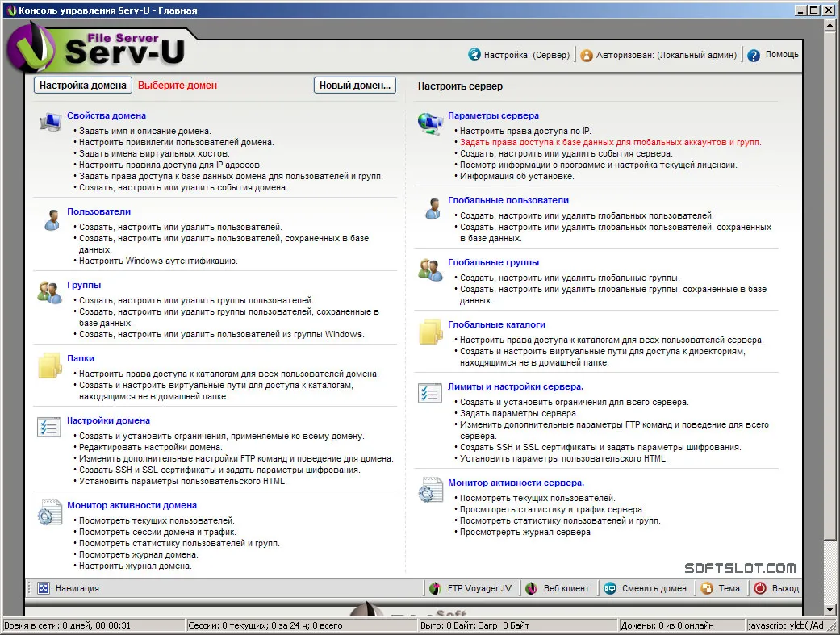Viewport: 840px width, 635px height.
Task: Click the Папки yellow folders icon
Action: [x=50, y=366]
